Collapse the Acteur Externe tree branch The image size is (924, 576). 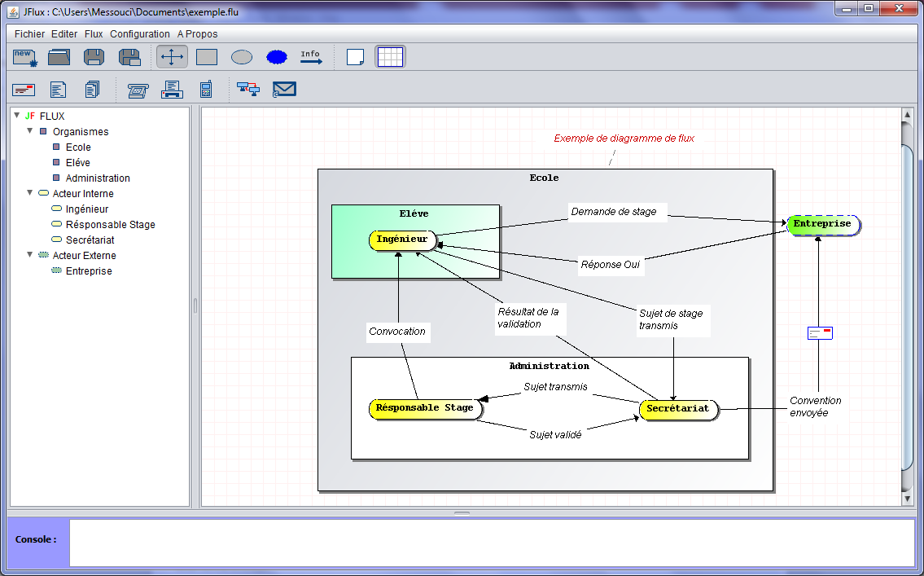pos(30,255)
